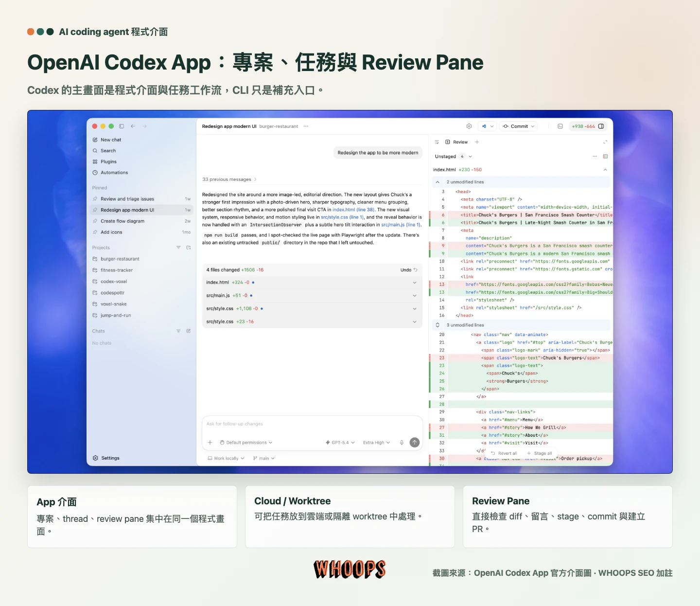Select the Review tab
This screenshot has height=606, width=700.
[456, 142]
